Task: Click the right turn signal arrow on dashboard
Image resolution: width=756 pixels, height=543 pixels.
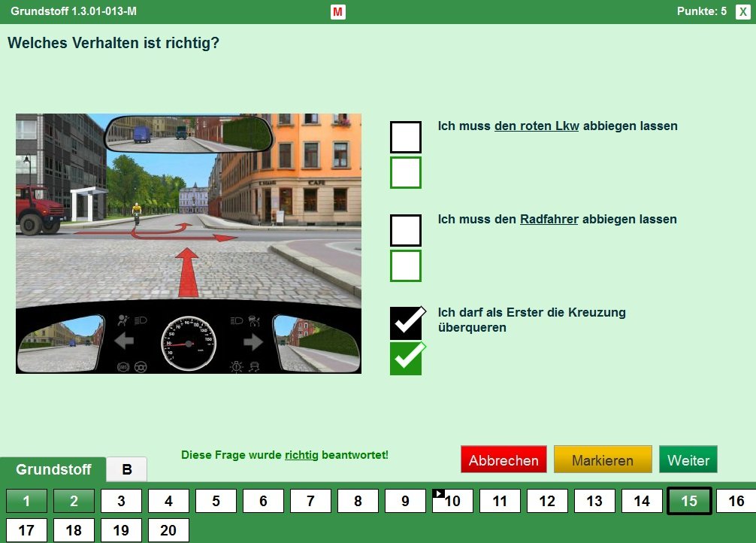Action: [x=253, y=342]
